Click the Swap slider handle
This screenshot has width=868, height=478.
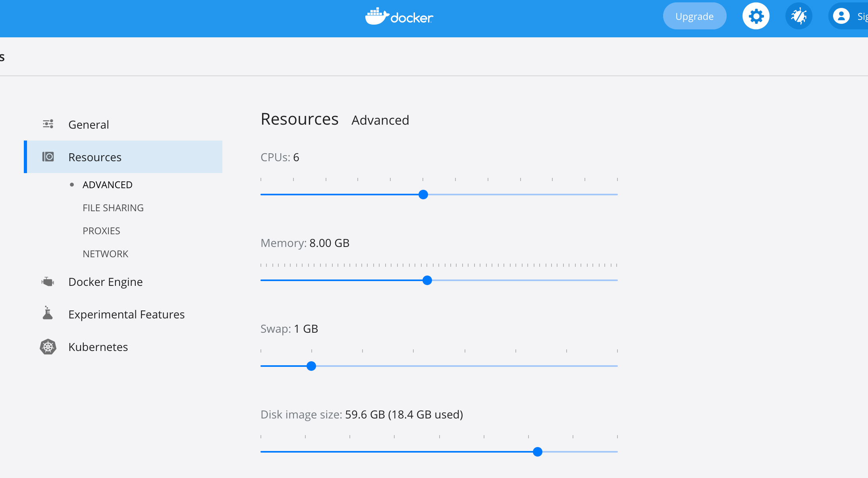[x=311, y=366]
